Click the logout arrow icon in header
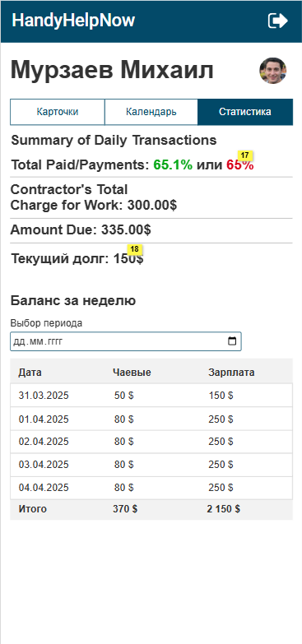The height and width of the screenshot is (644, 302). (278, 21)
